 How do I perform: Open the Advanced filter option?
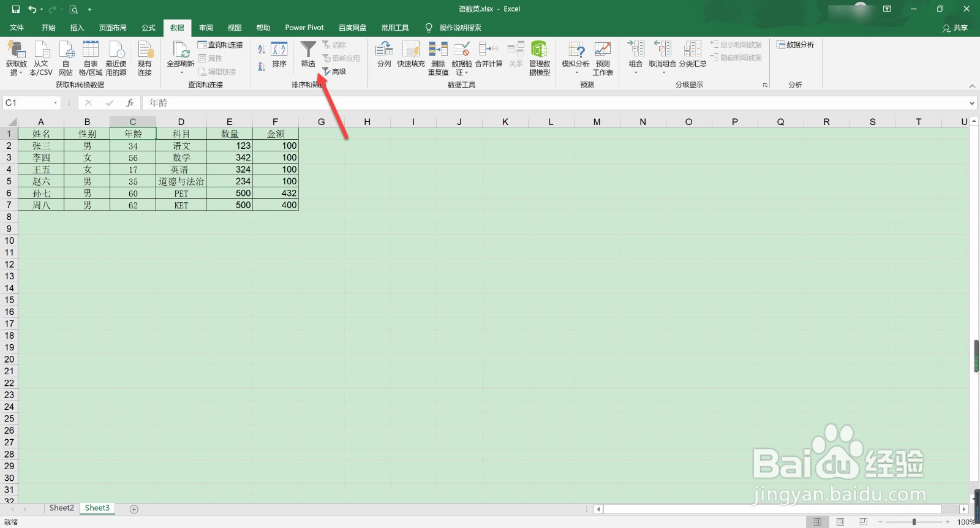pos(334,72)
